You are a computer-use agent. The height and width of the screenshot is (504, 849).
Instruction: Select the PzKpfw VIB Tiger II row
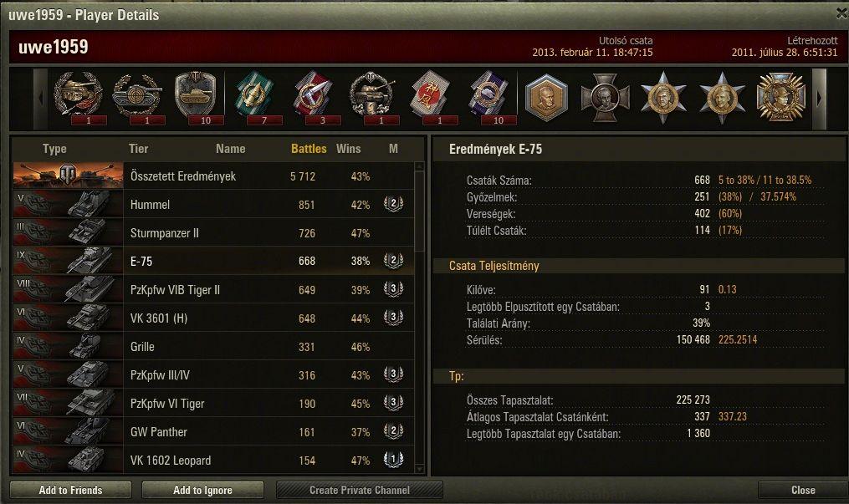(213, 290)
